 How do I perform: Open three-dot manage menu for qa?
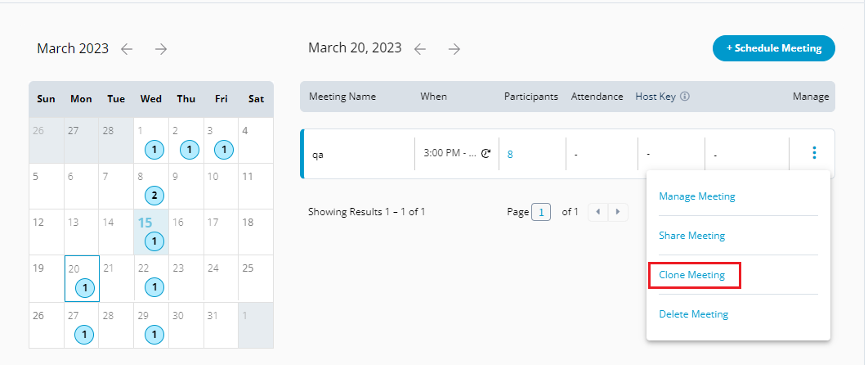tap(813, 153)
